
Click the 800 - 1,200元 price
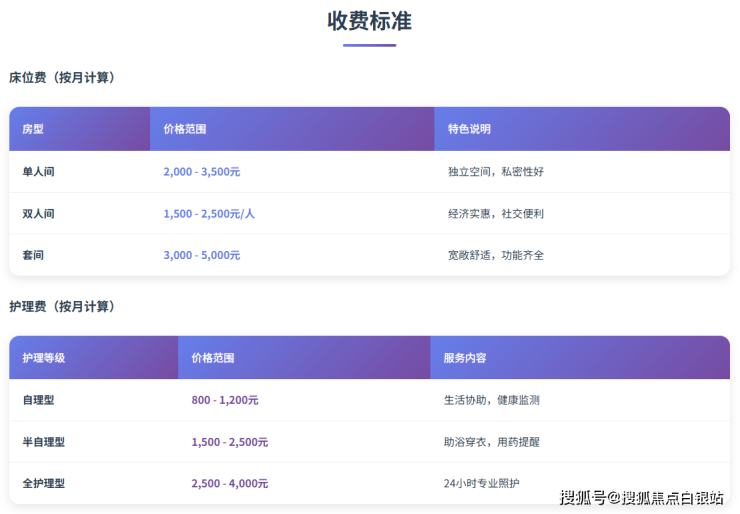click(225, 400)
